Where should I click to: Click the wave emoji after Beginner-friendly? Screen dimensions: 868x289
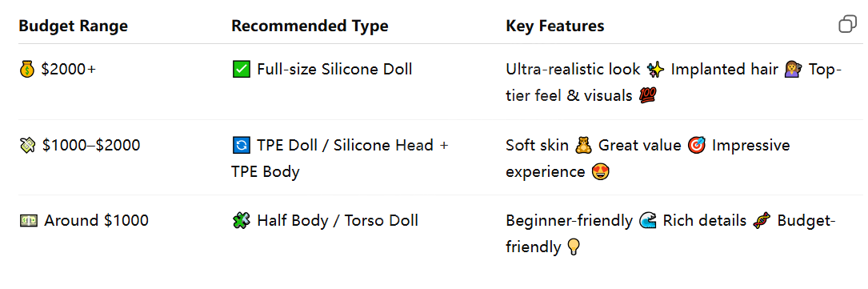[648, 221]
